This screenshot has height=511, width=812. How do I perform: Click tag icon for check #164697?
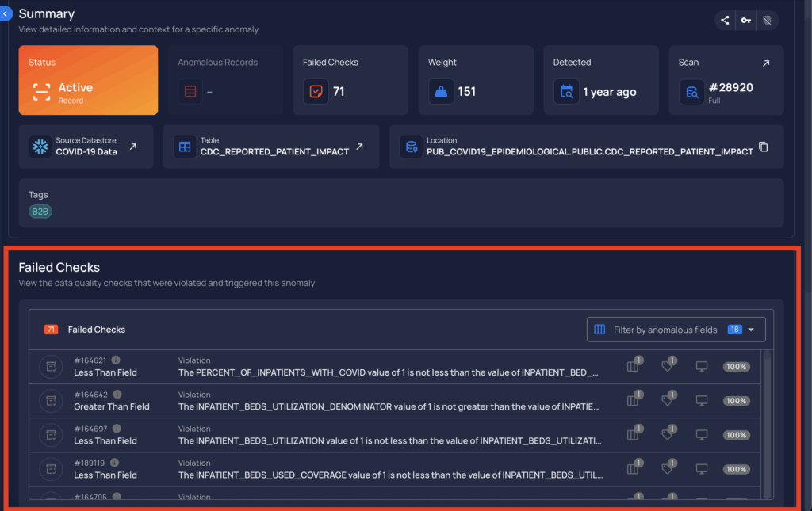pos(668,434)
